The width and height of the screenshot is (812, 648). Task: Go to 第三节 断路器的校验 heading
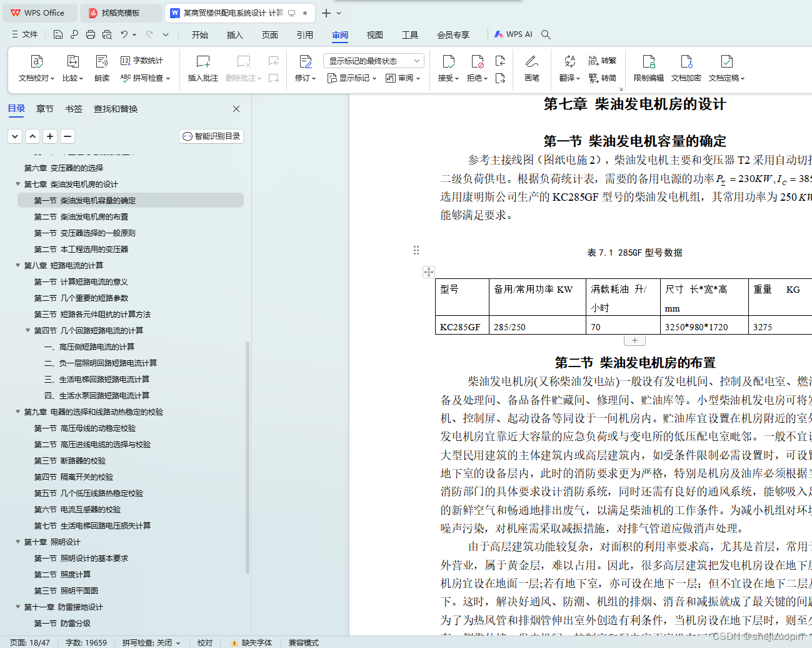click(x=70, y=460)
